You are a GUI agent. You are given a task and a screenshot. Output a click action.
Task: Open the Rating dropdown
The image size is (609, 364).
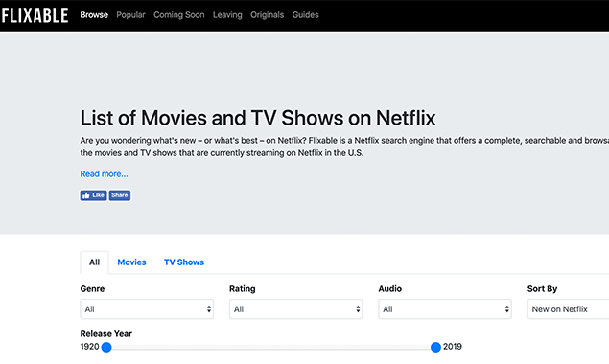tap(296, 308)
